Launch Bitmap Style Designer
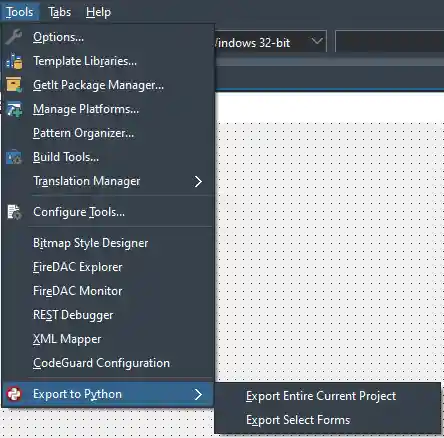 (107, 243)
